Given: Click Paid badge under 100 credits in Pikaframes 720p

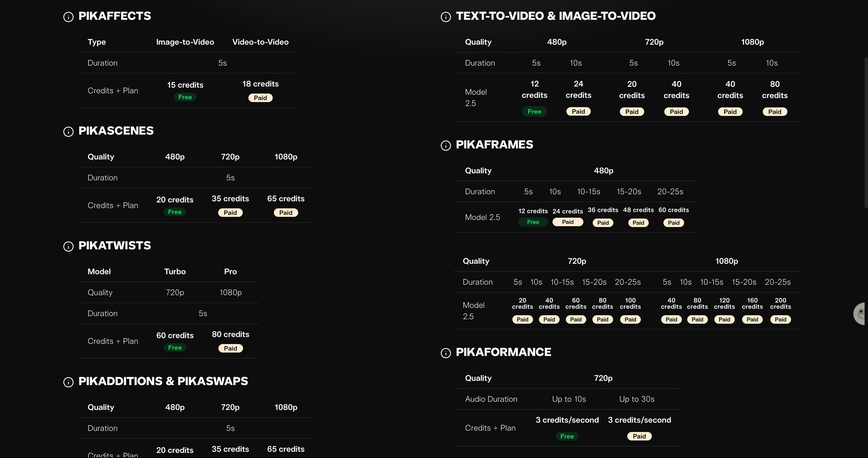Looking at the screenshot, I should tap(630, 319).
